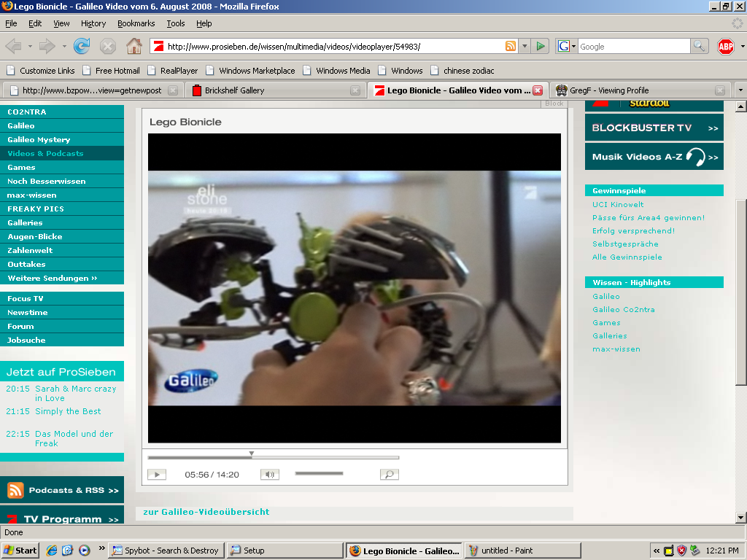
Task: Open the Adblock Plus dropdown arrow
Action: 742,46
